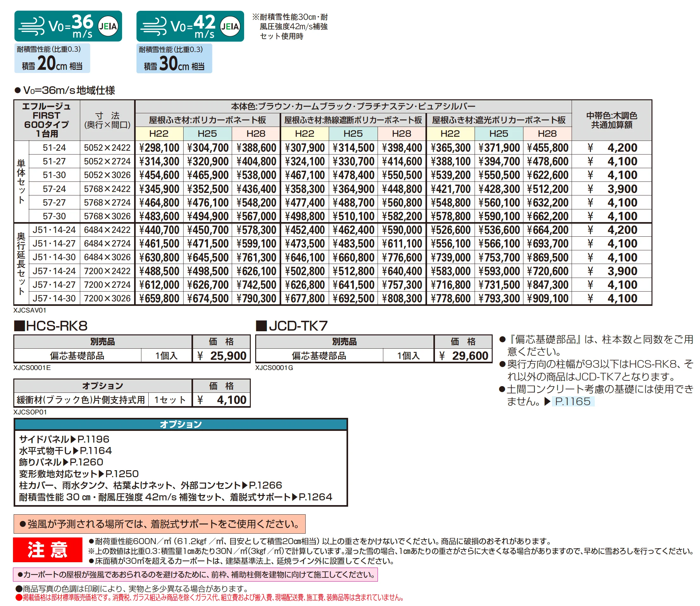This screenshot has width=700, height=606.
Task: Select row J57・14-30 model cell
Action: click(55, 298)
